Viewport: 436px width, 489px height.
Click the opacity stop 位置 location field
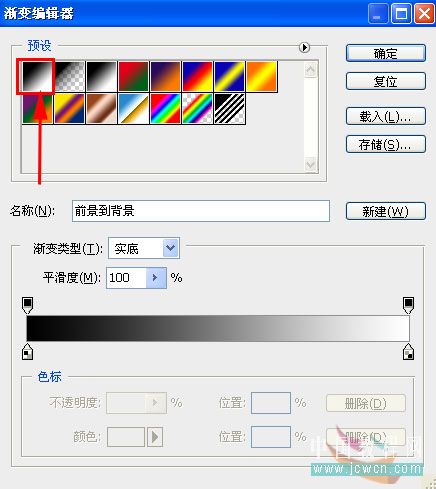(x=271, y=403)
